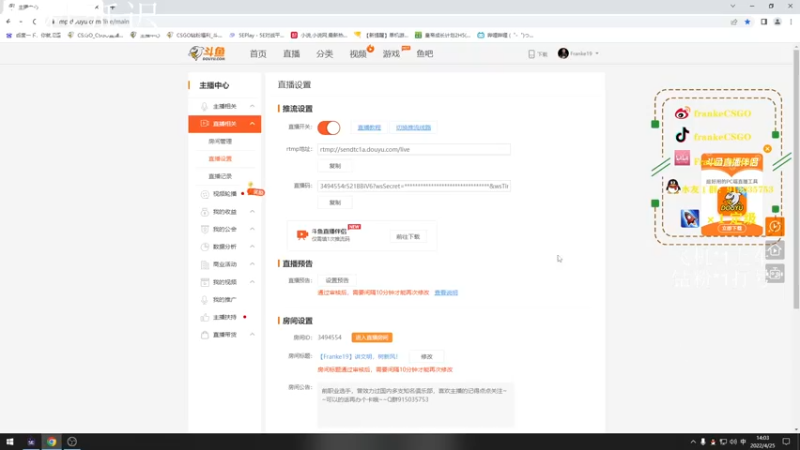Viewport: 800px width, 450px height.
Task: Click the shopping bag icon beside 直播带货
Action: click(x=205, y=335)
